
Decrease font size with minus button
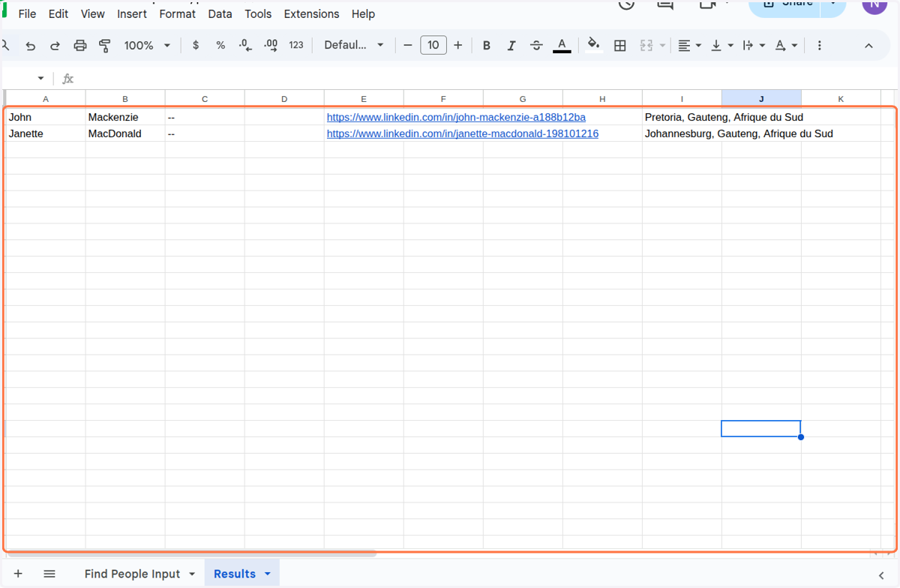pyautogui.click(x=408, y=45)
